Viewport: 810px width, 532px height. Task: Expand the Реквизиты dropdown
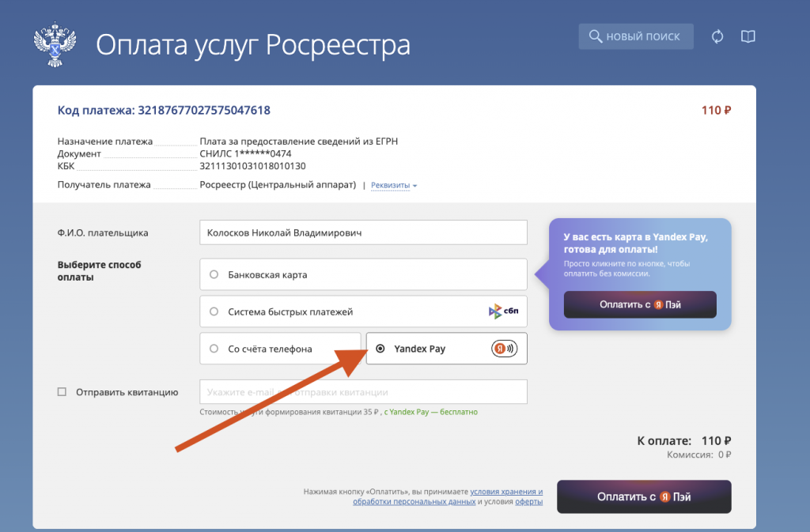click(394, 185)
